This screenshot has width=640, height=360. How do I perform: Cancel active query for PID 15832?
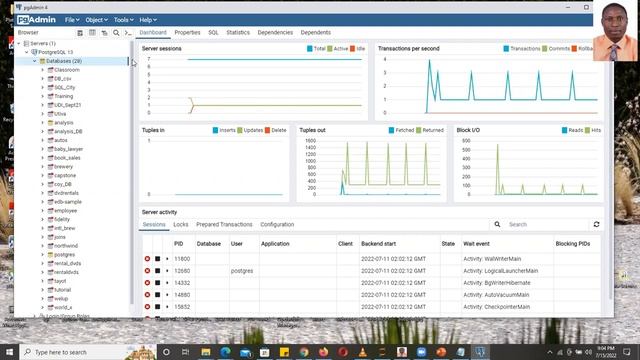(158, 307)
